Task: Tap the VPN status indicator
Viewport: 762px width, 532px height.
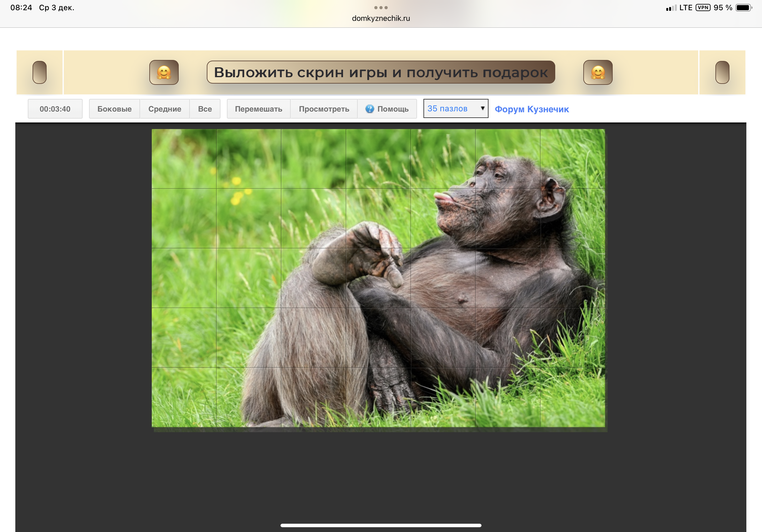Action: click(703, 8)
